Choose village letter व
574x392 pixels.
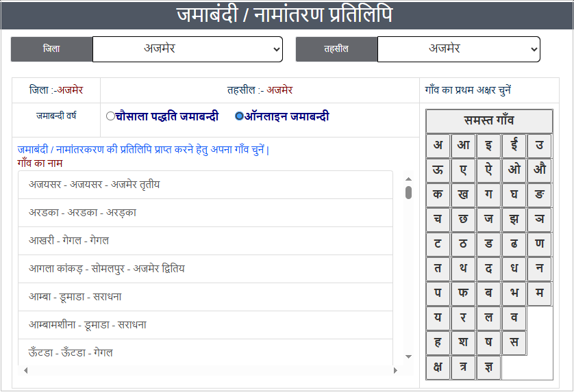pos(514,318)
